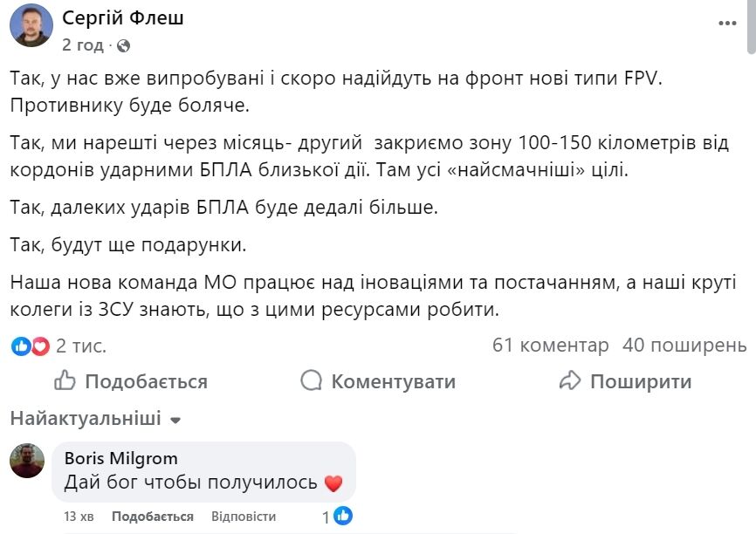The width and height of the screenshot is (756, 534).
Task: Click the blue like icon on Boris Milgrom's comment
Action: 341,517
